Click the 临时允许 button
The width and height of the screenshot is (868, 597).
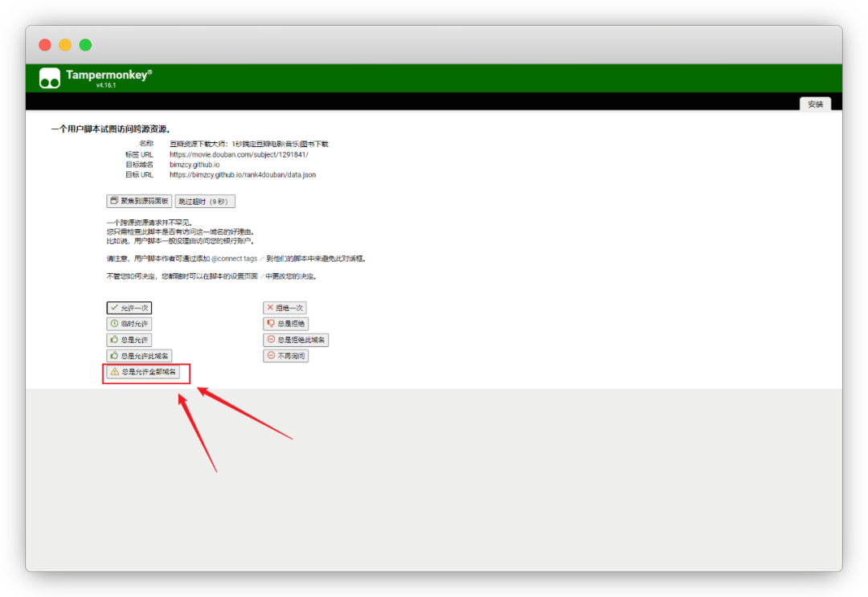129,324
